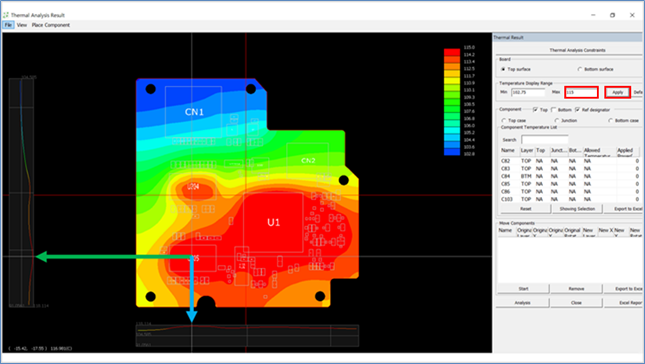Click the Remove button under Move Components
The height and width of the screenshot is (364, 645).
(576, 289)
